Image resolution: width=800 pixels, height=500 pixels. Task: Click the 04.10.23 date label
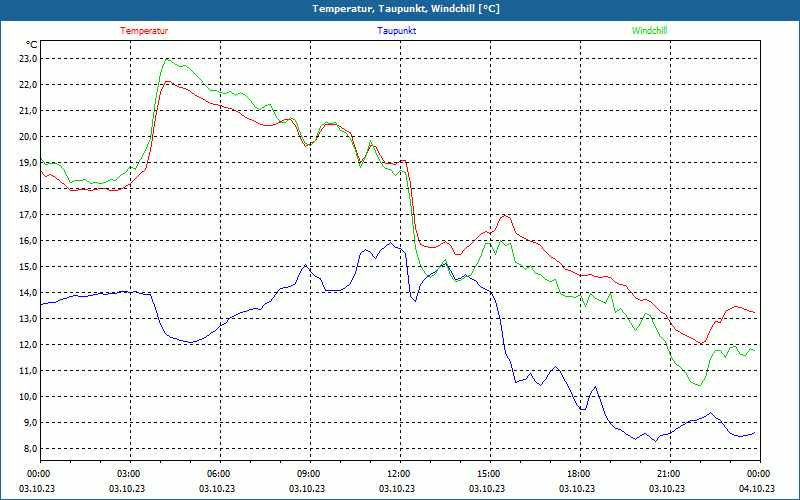point(757,489)
